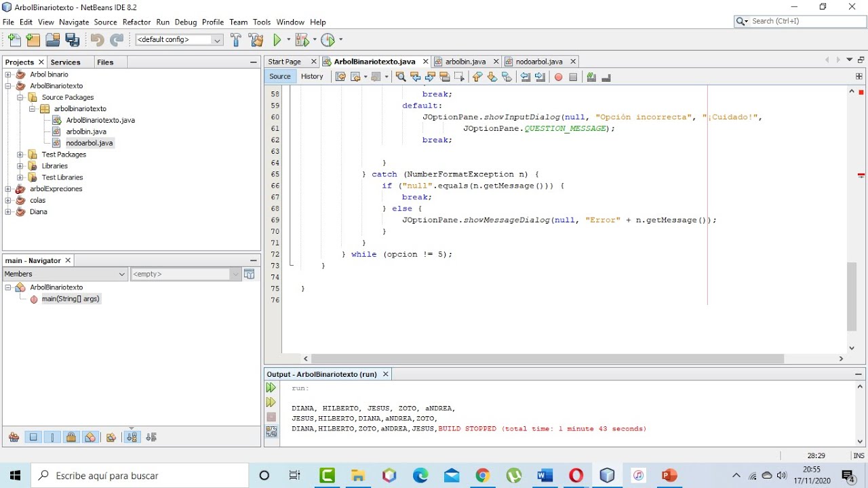Click the Comment lines icon in the editor toolbar
The image size is (868, 488).
coord(591,77)
